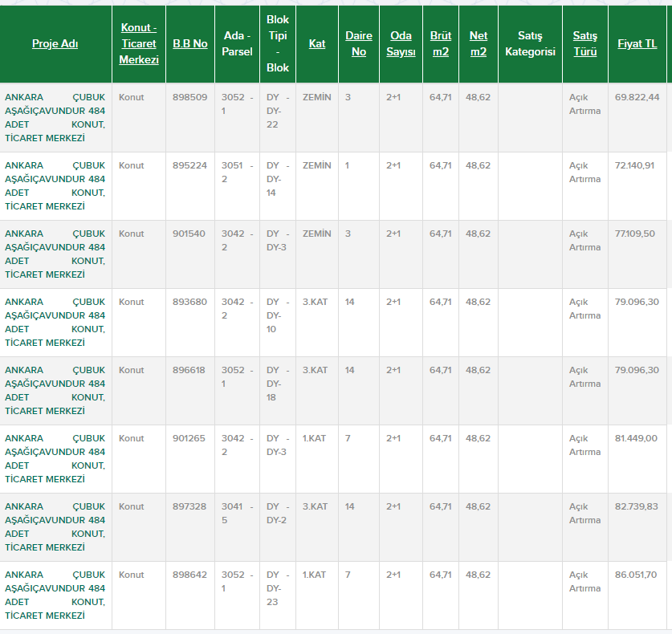The height and width of the screenshot is (634, 672).
Task: Click the Satış Türü column header
Action: coord(584,43)
